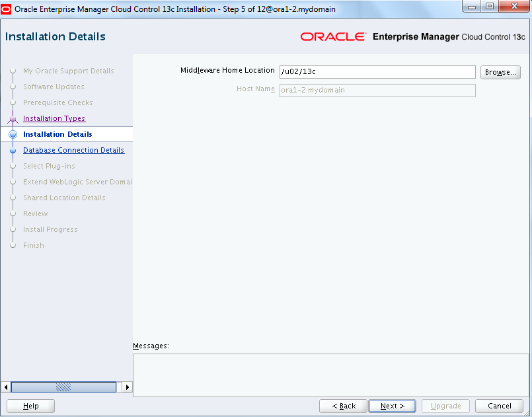Click the Middleware Home Location field
Viewport: 532px width, 417px height.
377,72
